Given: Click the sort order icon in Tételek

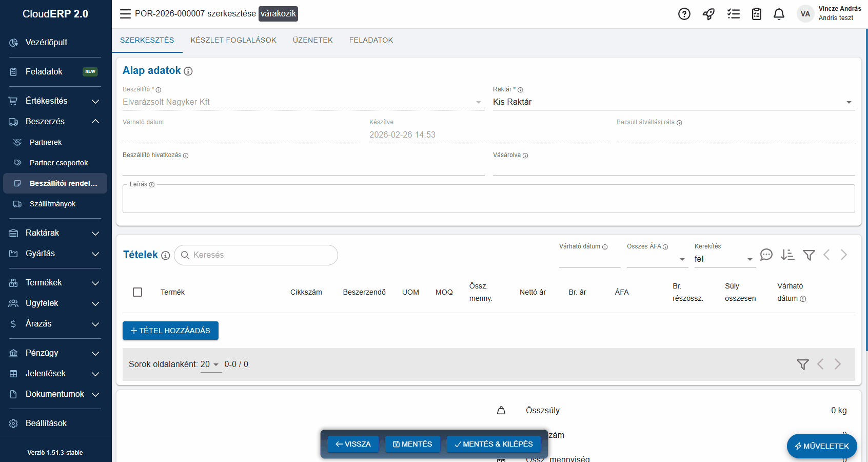Looking at the screenshot, I should pyautogui.click(x=787, y=255).
